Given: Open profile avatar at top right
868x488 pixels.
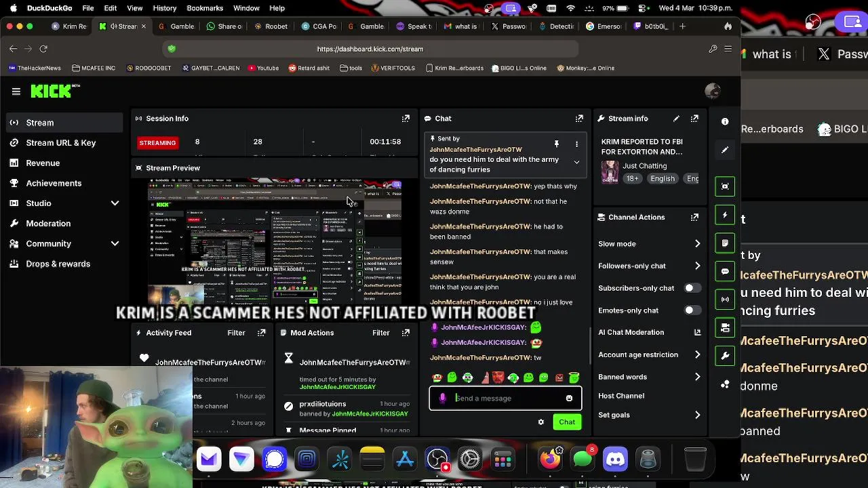Looking at the screenshot, I should coord(713,91).
